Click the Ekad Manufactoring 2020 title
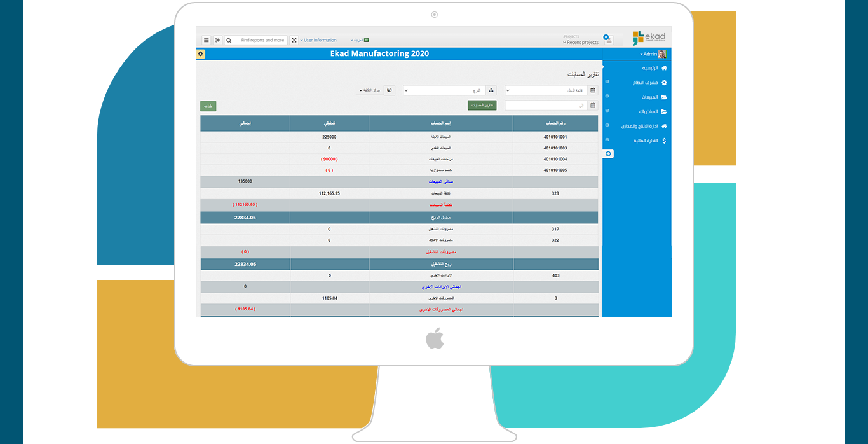This screenshot has height=444, width=868. [379, 54]
